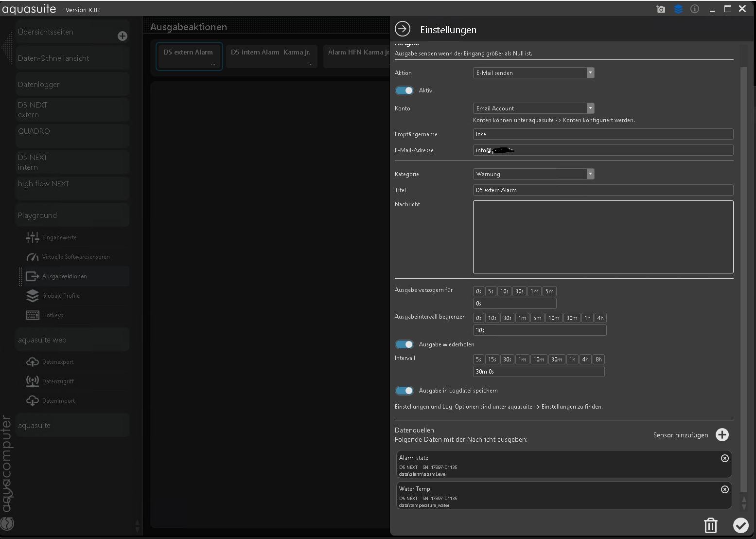Image resolution: width=756 pixels, height=539 pixels.
Task: Add a new overview page with plus icon
Action: (123, 36)
